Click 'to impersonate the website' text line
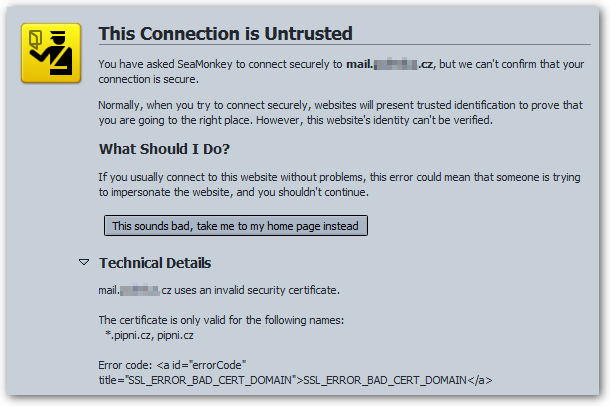Viewport: 610px width, 406px height. 233,192
